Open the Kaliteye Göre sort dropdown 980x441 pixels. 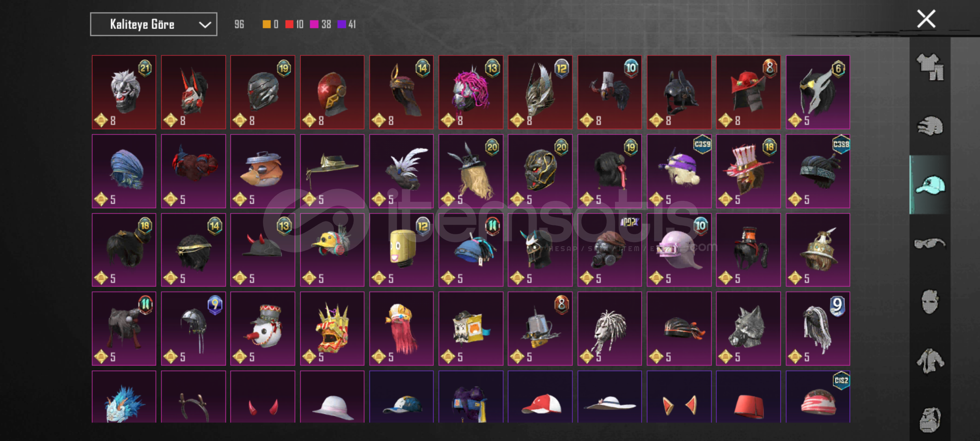point(154,24)
